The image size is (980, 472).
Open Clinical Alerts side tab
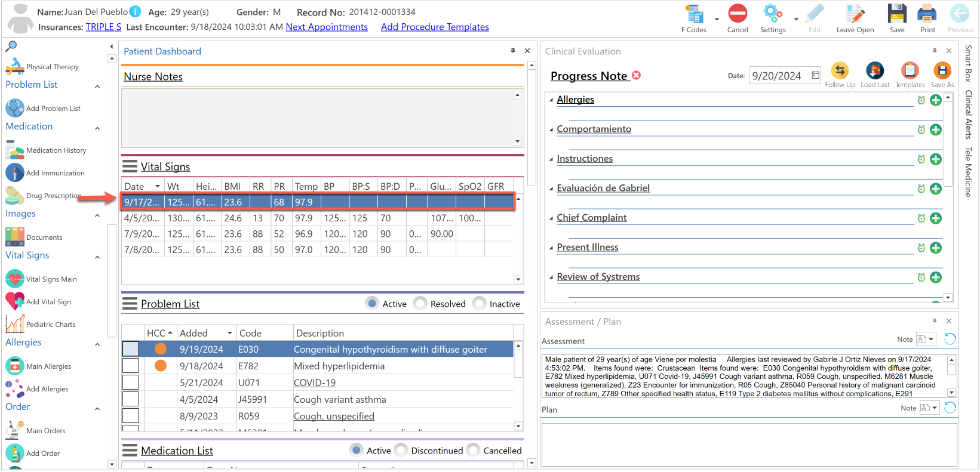pos(968,115)
